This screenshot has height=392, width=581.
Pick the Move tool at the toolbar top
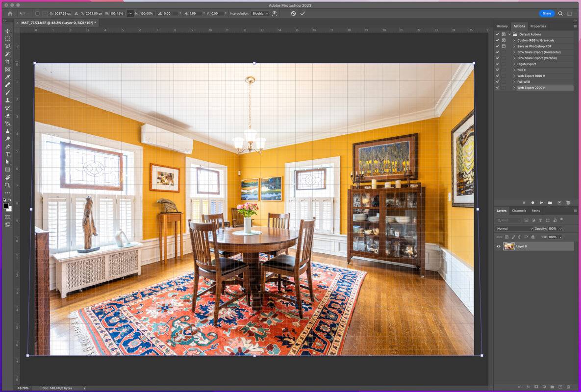[x=7, y=31]
